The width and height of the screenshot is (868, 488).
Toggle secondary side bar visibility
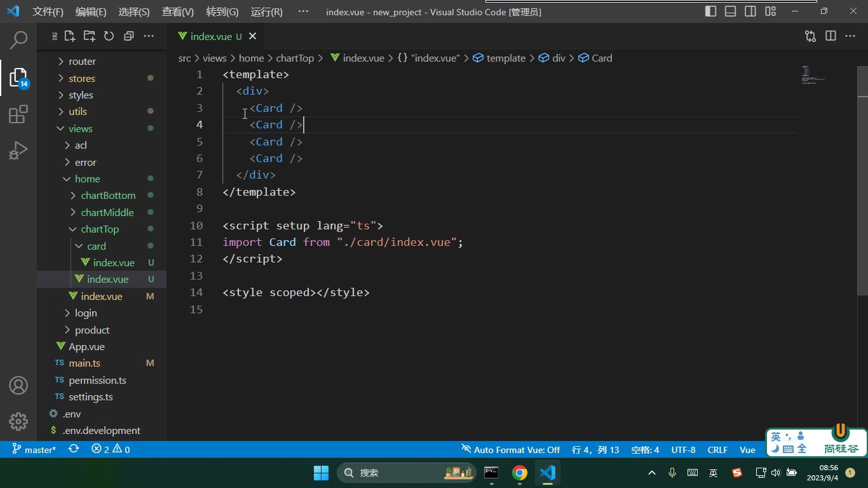point(750,11)
